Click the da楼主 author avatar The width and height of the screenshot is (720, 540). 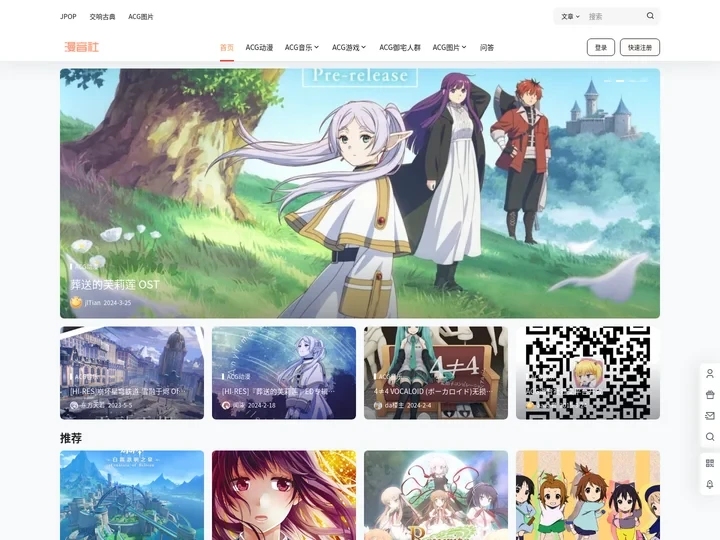378,405
